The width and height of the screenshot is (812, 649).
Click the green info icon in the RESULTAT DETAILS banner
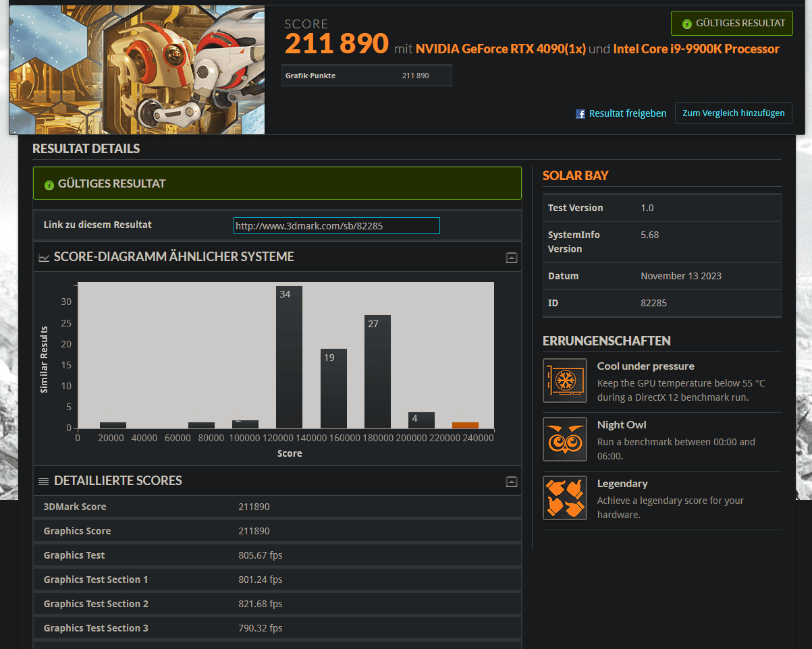click(49, 185)
